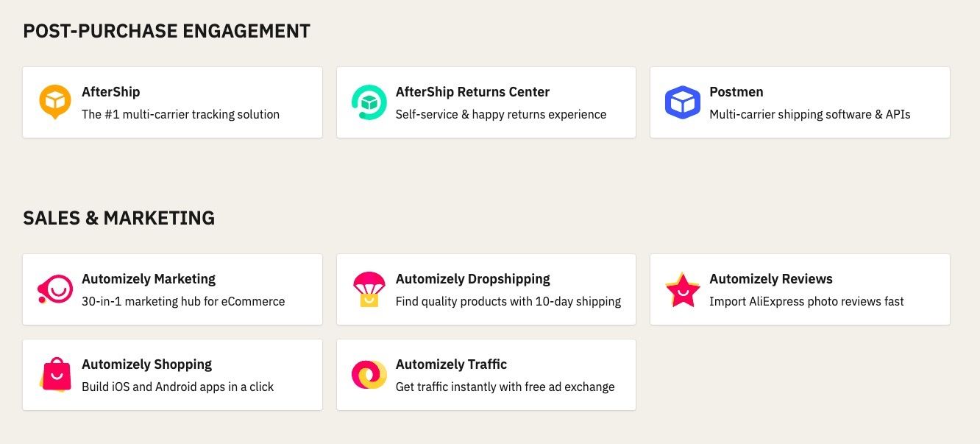
Task: Select the Postmen title text
Action: pyautogui.click(x=736, y=92)
